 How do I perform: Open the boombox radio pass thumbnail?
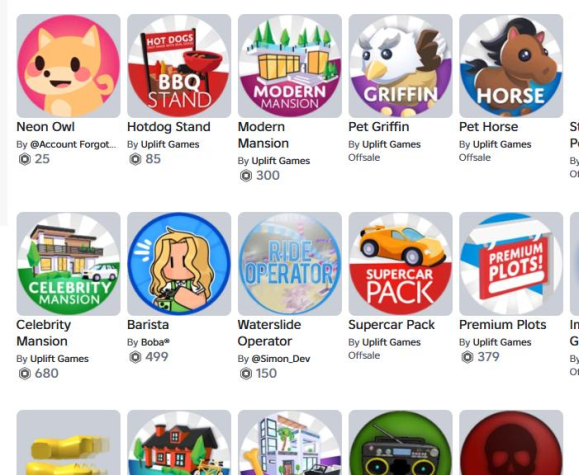point(400,442)
